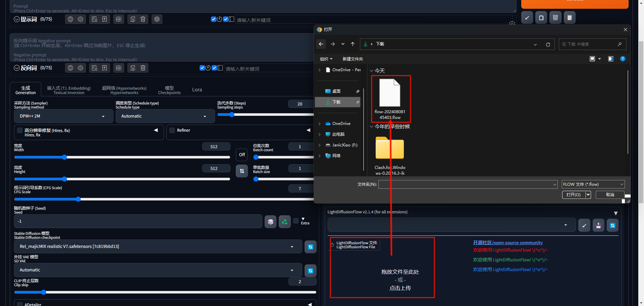
Task: Toggle second checkbox beside 提示词 keyword input
Action: [226, 19]
